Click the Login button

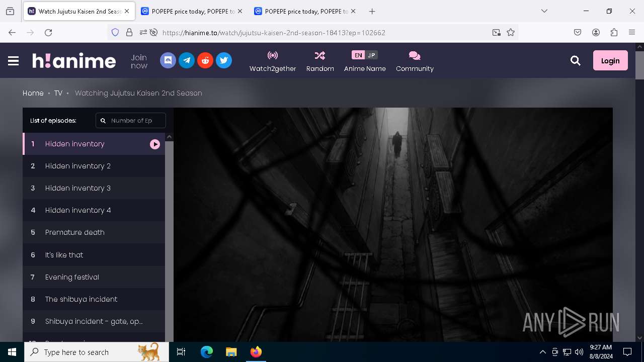point(610,60)
